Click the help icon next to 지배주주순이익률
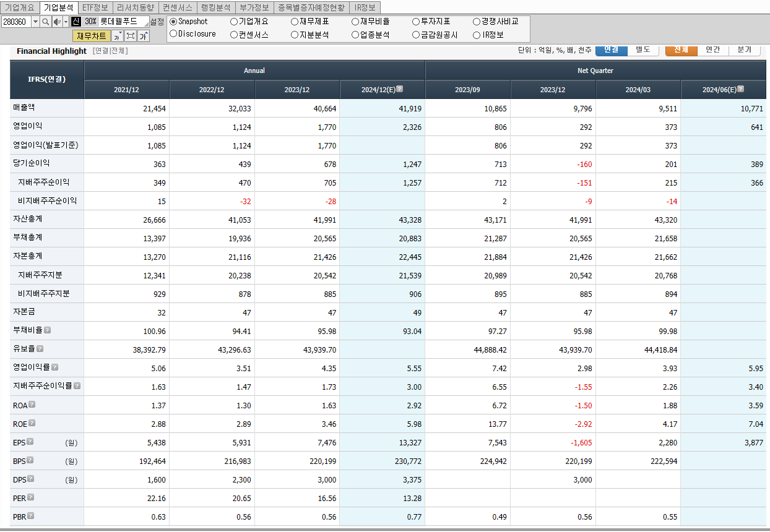Viewport: 770px width, 532px height. (x=77, y=386)
